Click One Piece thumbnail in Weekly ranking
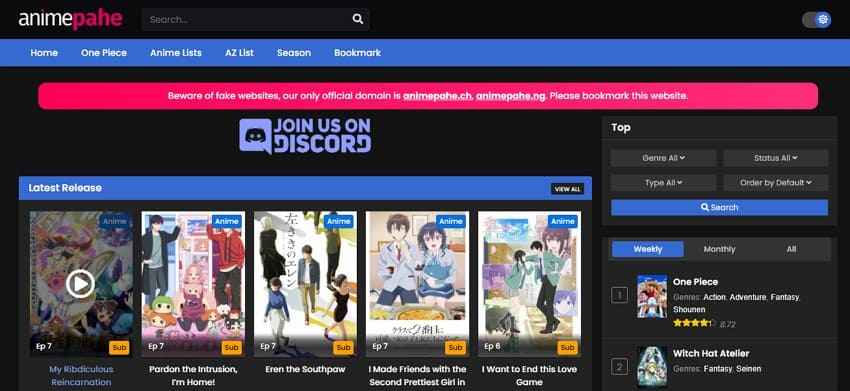 pyautogui.click(x=652, y=296)
